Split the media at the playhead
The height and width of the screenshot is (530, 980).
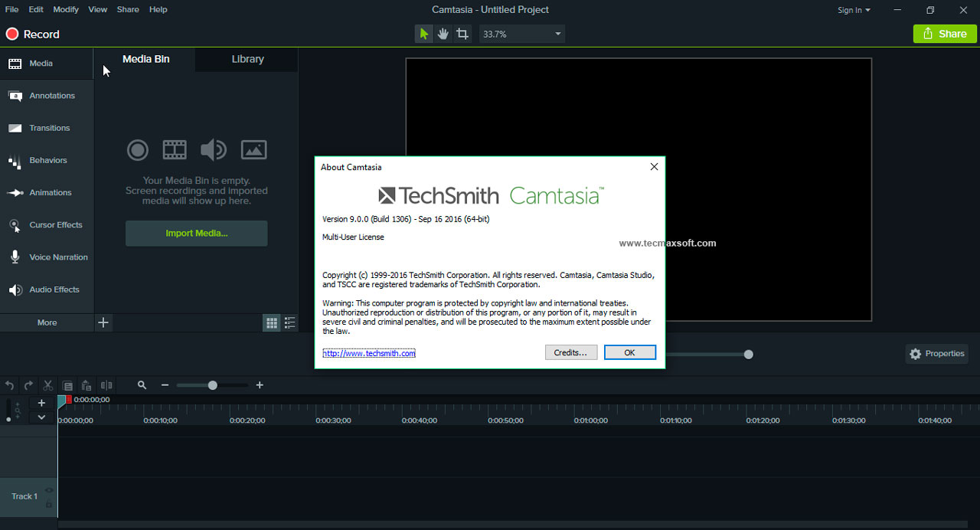[106, 384]
